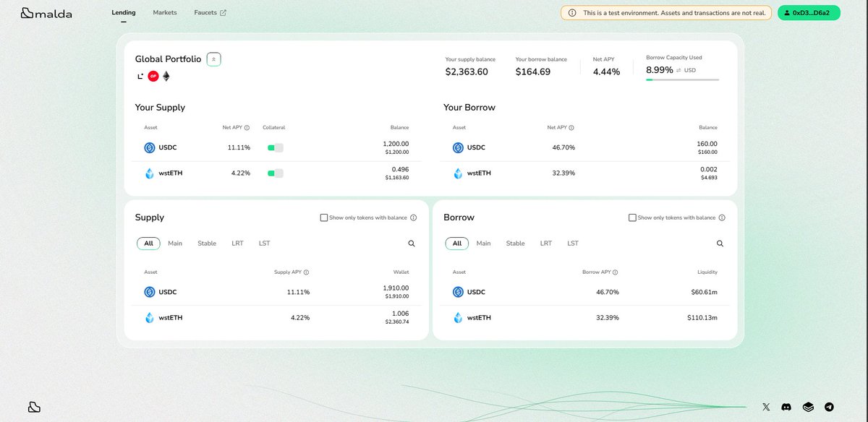The width and height of the screenshot is (868, 422).
Task: Open Faucets via the external link
Action: (210, 12)
